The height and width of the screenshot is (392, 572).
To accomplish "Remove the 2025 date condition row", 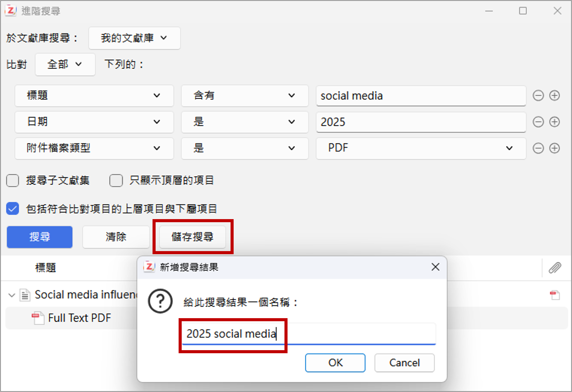I will tap(538, 122).
